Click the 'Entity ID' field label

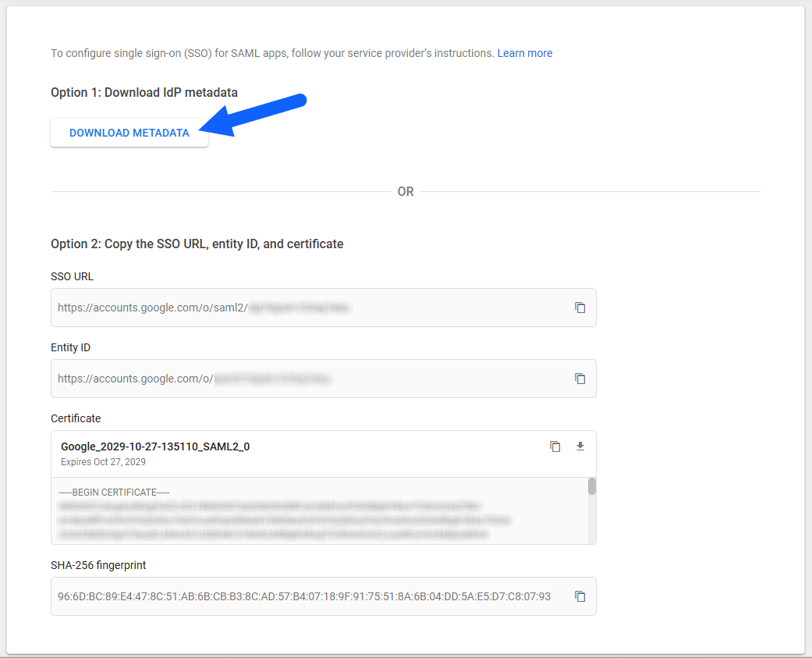point(71,347)
